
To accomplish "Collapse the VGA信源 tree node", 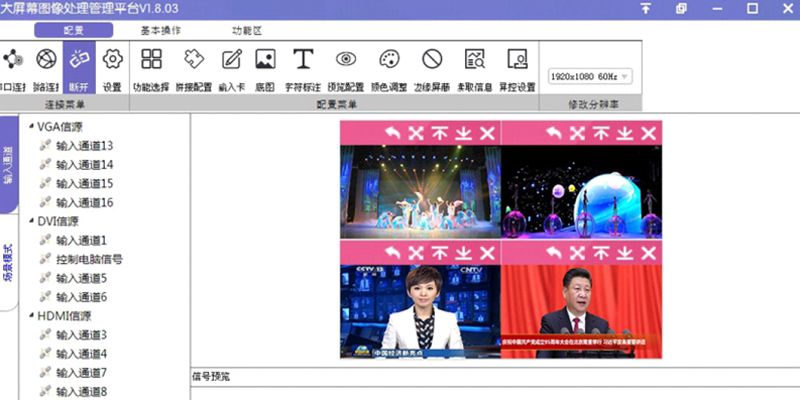I will point(32,128).
